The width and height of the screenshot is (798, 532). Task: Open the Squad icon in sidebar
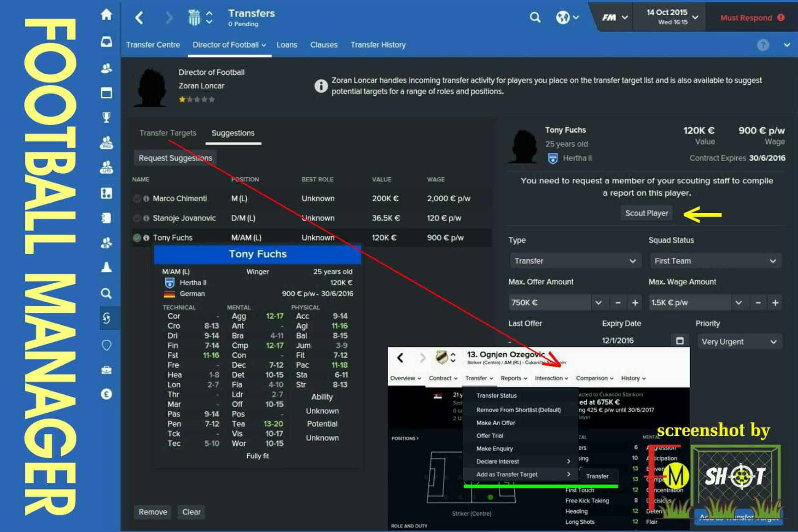click(x=106, y=68)
